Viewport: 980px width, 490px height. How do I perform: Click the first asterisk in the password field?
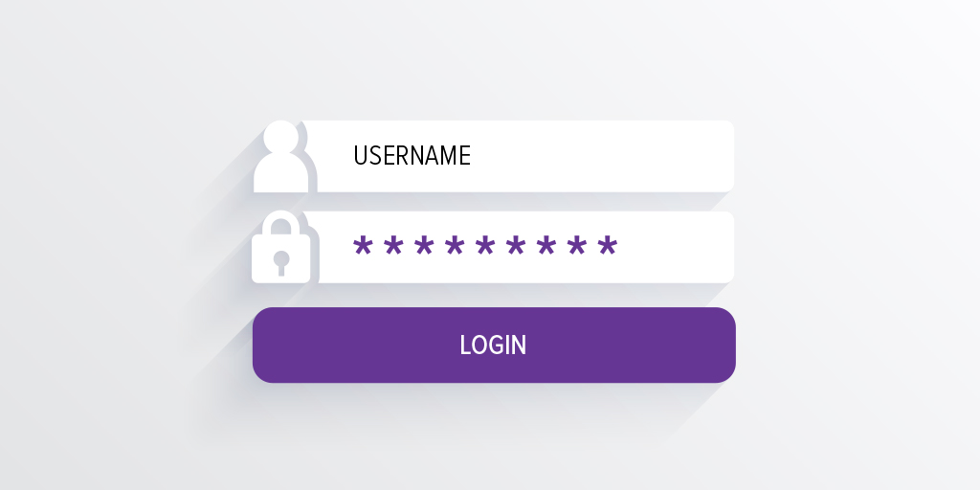click(x=363, y=246)
